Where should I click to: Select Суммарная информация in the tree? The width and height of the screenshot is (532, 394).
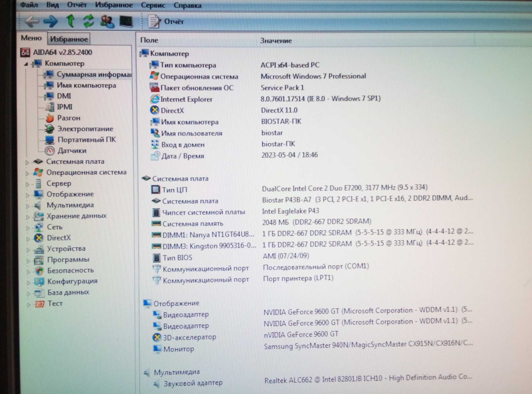(94, 74)
